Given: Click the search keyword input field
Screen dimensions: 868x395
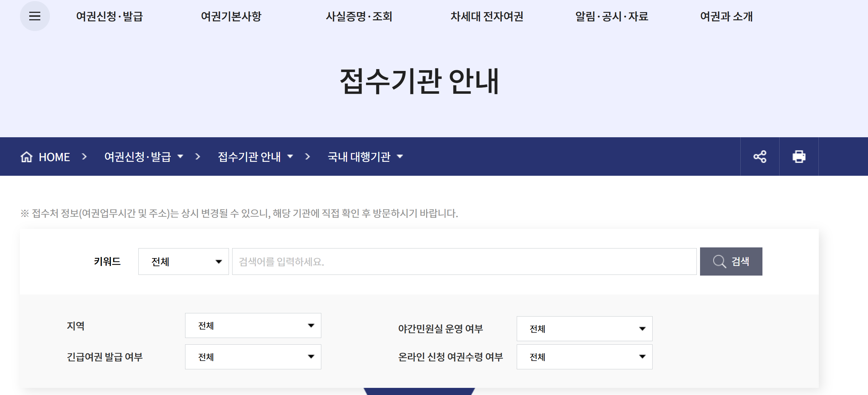Looking at the screenshot, I should coord(464,262).
